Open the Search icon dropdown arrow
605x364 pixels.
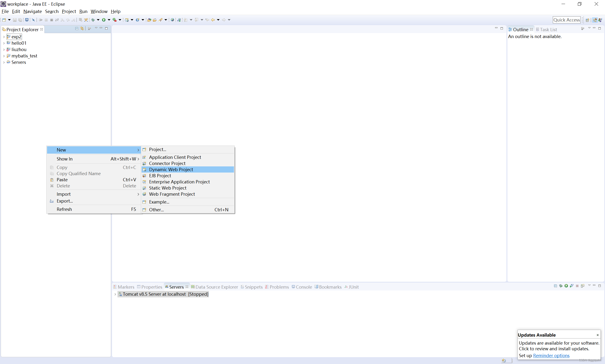[x=166, y=20]
